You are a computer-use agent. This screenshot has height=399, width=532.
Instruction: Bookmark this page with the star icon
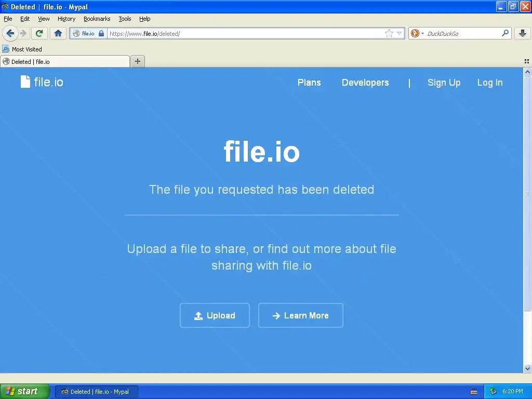389,33
